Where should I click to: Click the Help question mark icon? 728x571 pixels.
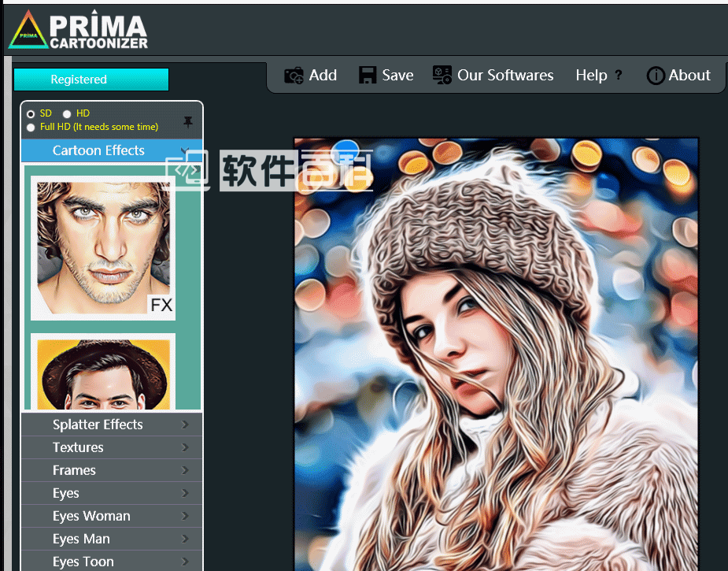619,76
